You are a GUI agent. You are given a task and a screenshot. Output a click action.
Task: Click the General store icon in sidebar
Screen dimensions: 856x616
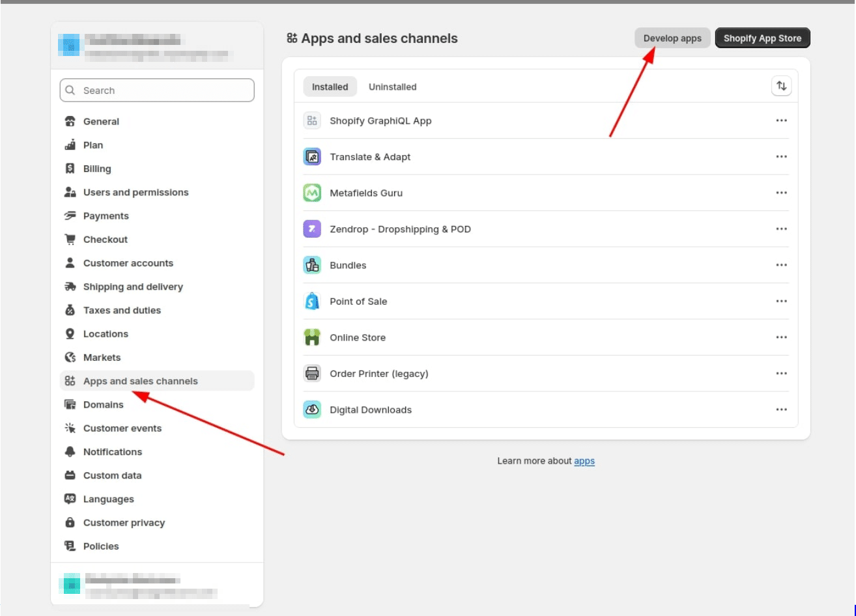70,122
